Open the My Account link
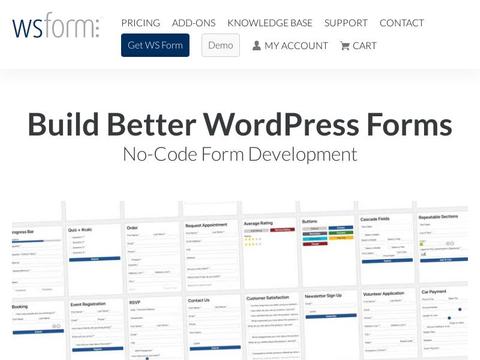 [x=290, y=46]
